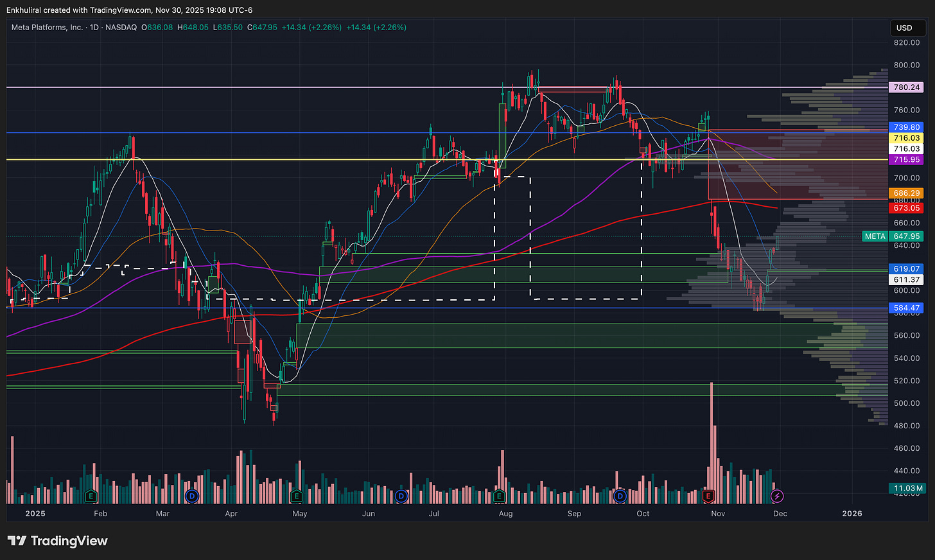Select the yellow 716.03 price label
The height and width of the screenshot is (560, 935).
click(x=906, y=138)
